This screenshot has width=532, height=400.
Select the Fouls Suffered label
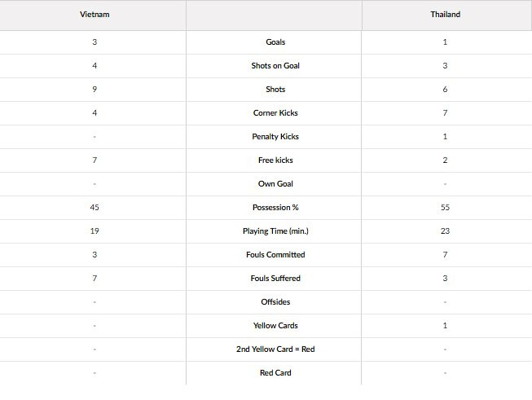(275, 279)
